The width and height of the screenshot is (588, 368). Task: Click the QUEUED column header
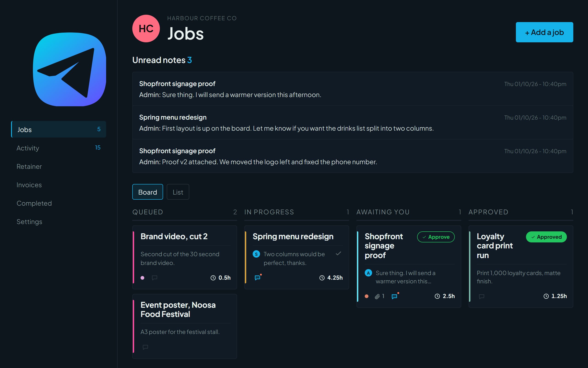pos(147,212)
